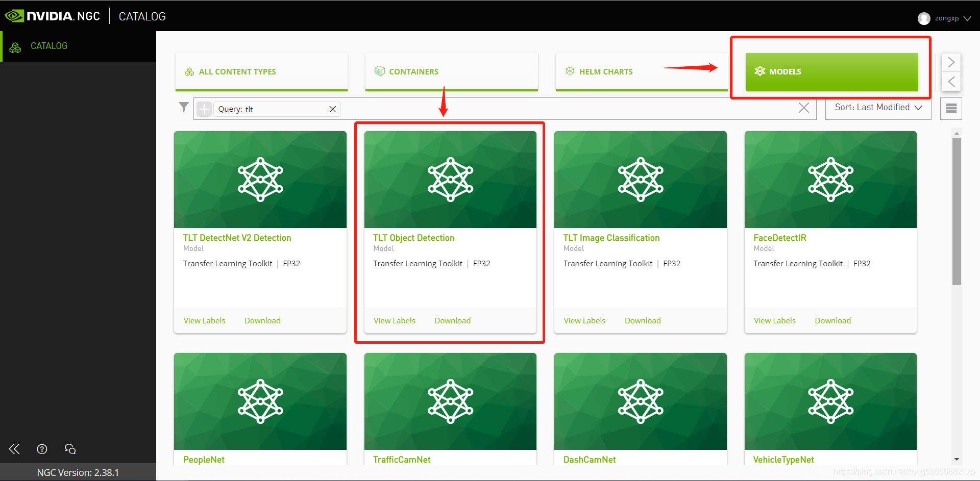This screenshot has height=481, width=980.
Task: Expand the zongxp account dropdown arrow
Action: tap(967, 18)
